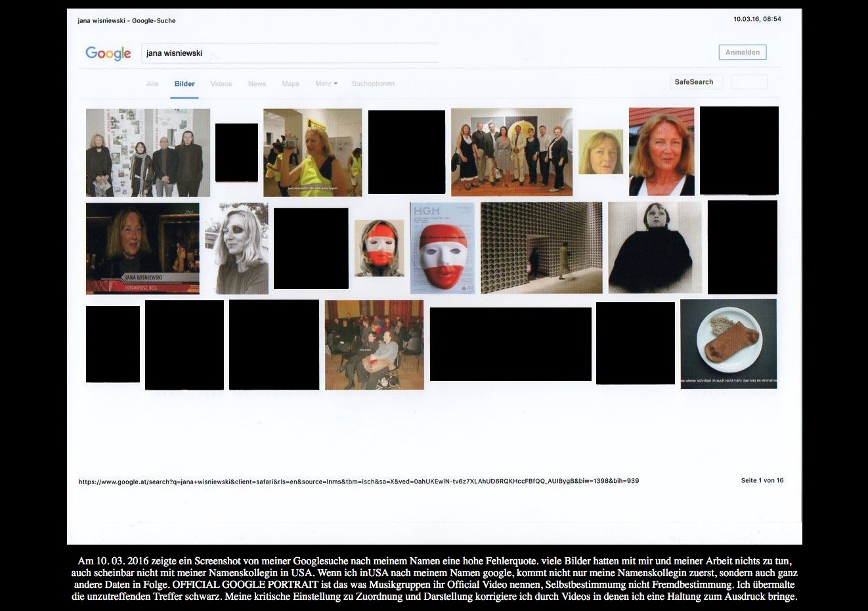Click the red-white mask face thumbnail
The image size is (868, 611).
tap(379, 248)
